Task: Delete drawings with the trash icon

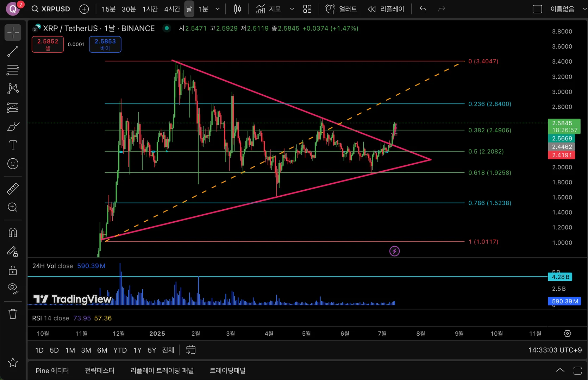Action: pyautogui.click(x=13, y=314)
